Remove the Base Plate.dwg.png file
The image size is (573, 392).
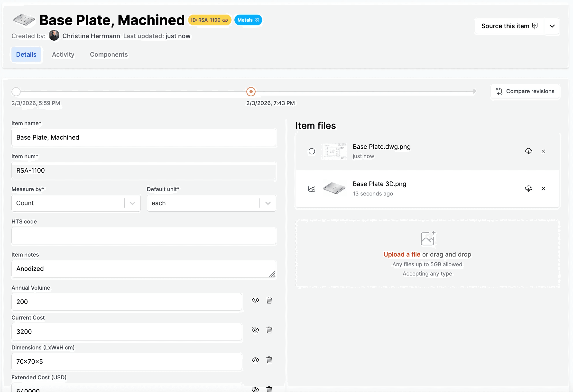tap(543, 151)
